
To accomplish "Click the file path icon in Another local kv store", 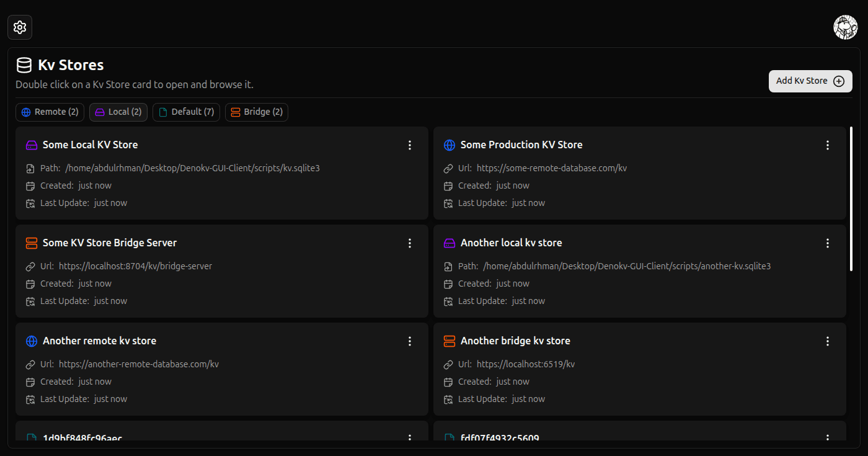I will tap(448, 266).
